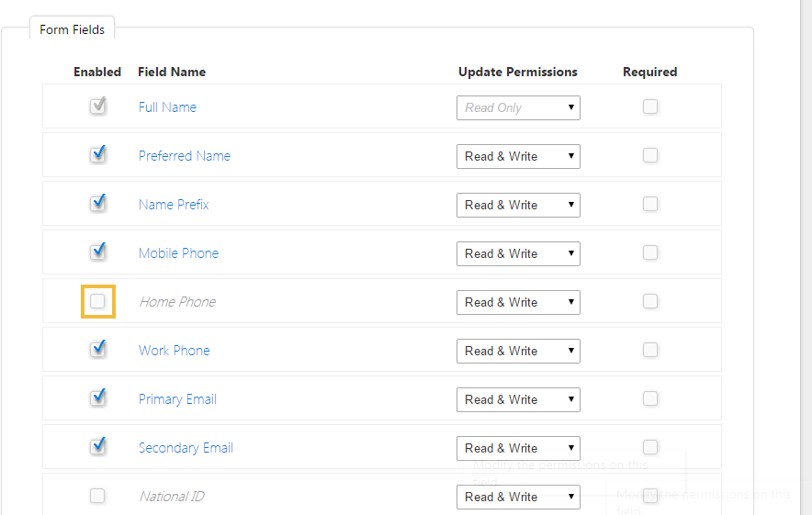Mark Preferred Name as required

(x=650, y=155)
